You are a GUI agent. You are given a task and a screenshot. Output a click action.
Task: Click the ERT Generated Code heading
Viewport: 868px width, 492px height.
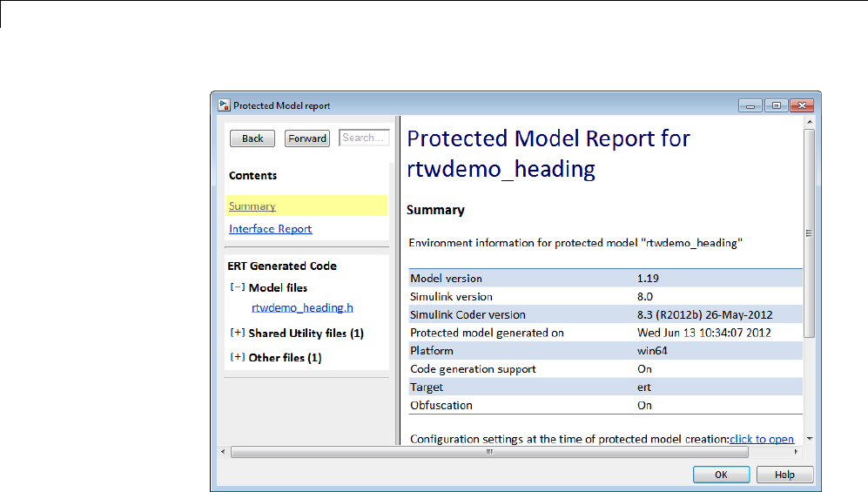click(282, 266)
